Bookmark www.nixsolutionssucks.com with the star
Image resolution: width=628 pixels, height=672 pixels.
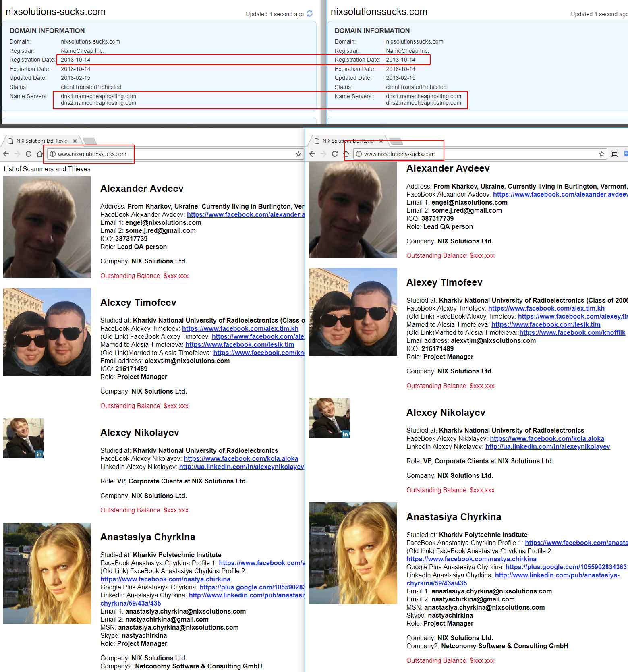pos(298,154)
